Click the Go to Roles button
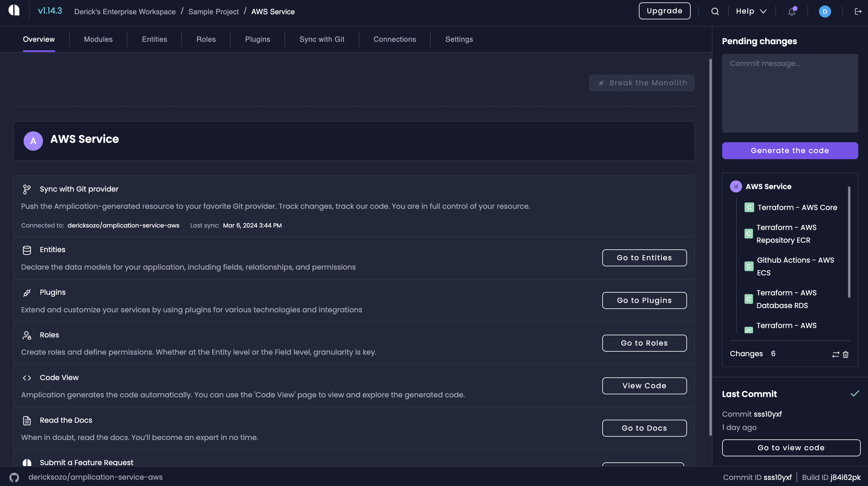868x486 pixels. click(x=644, y=343)
